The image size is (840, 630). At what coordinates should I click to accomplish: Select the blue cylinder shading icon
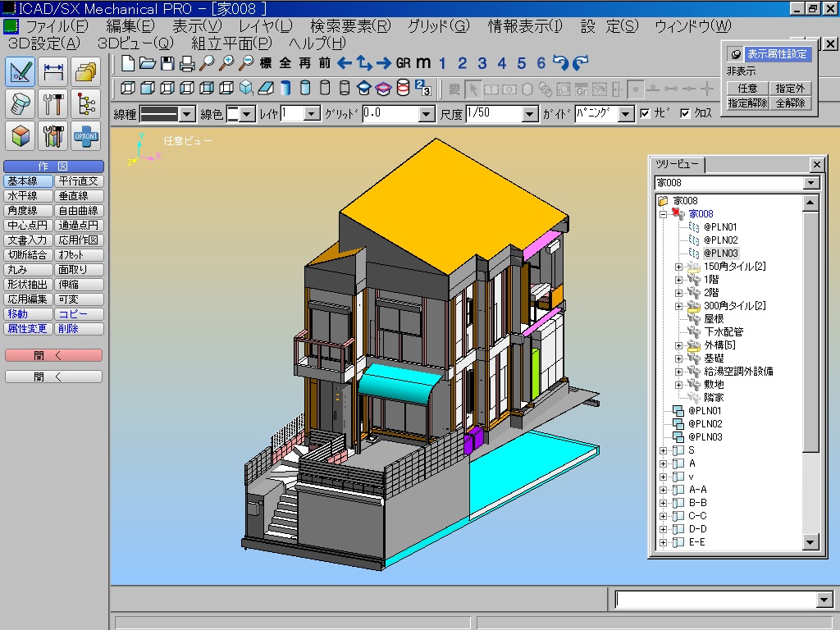click(x=285, y=88)
